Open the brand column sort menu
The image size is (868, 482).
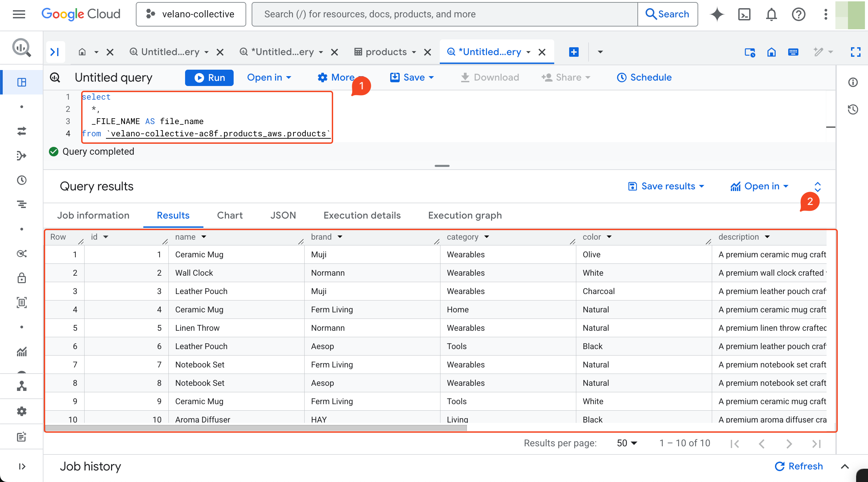[340, 237]
